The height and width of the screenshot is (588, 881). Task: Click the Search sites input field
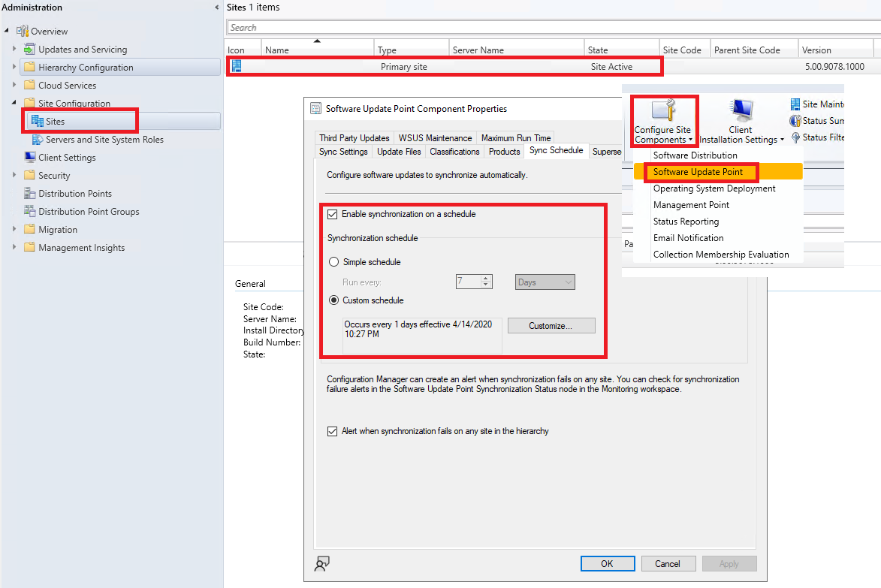tap(526, 28)
